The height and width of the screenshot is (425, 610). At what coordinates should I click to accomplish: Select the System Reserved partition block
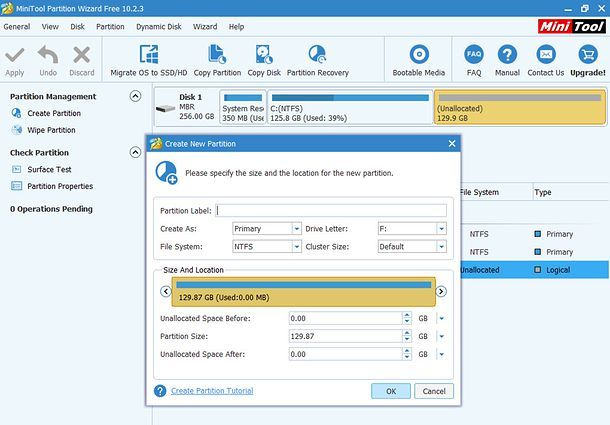tap(243, 107)
